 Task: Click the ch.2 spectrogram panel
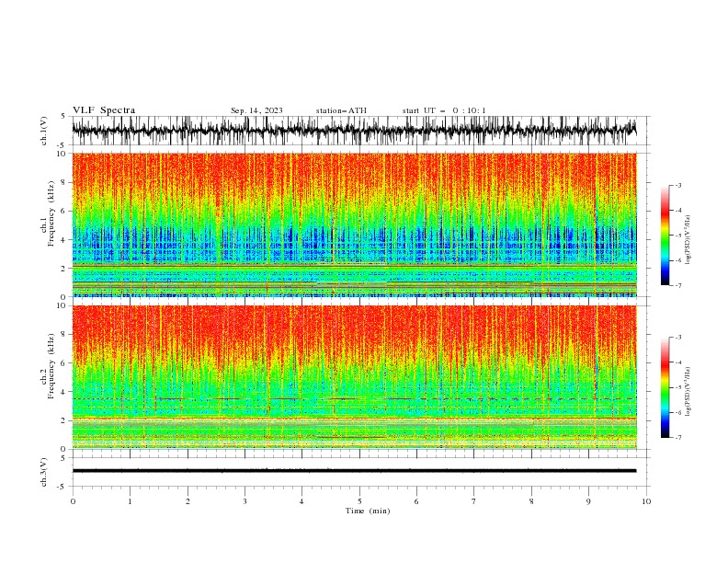click(354, 377)
